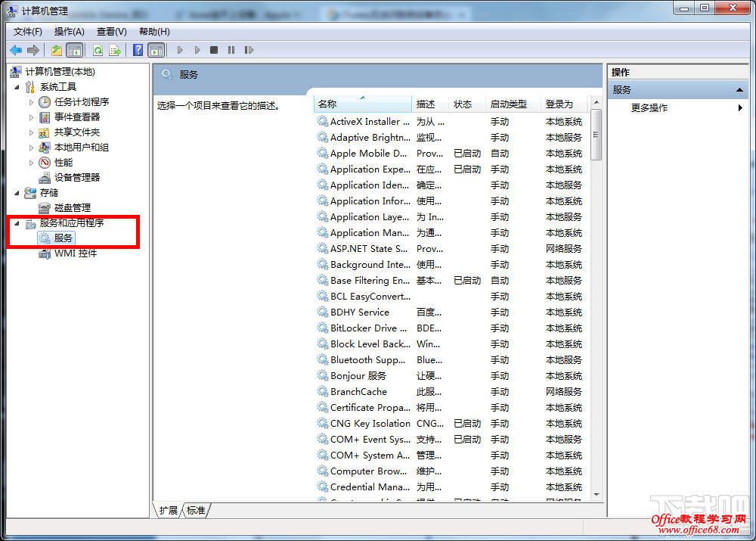This screenshot has width=756, height=541.
Task: Click the Up one level folder icon
Action: tap(57, 50)
